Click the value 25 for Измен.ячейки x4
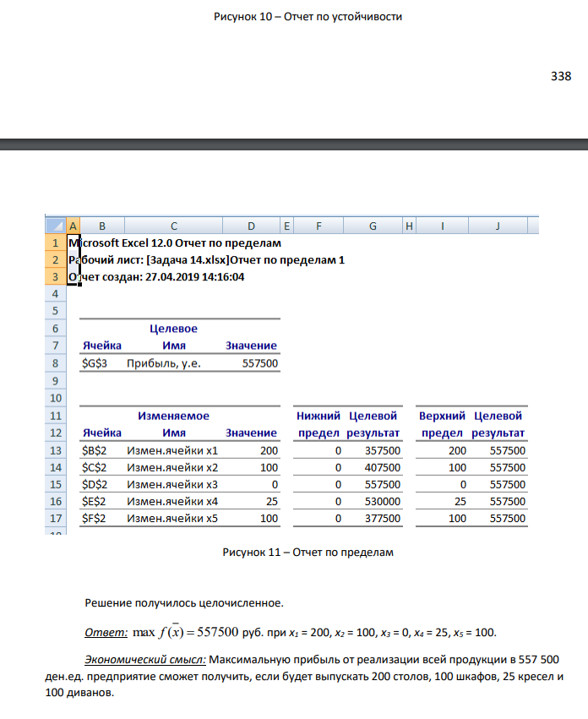 (272, 501)
